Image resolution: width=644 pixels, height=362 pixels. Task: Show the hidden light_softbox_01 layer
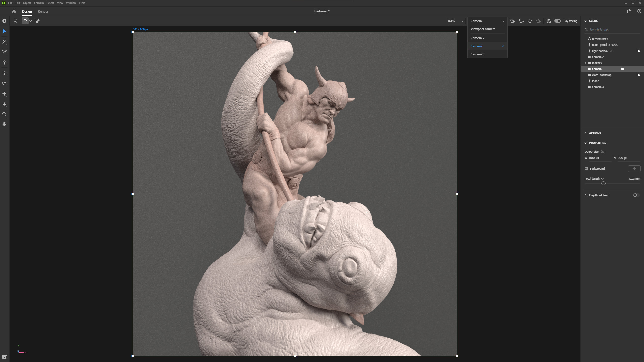coord(639,51)
